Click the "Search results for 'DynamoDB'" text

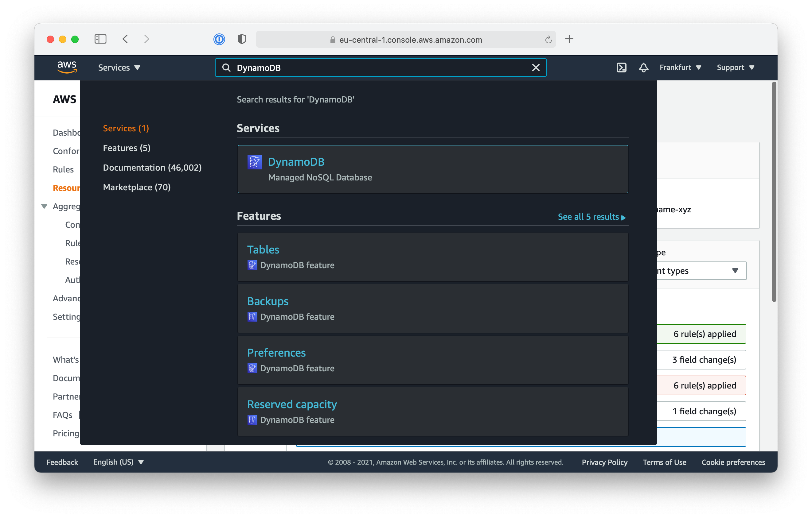(x=295, y=99)
